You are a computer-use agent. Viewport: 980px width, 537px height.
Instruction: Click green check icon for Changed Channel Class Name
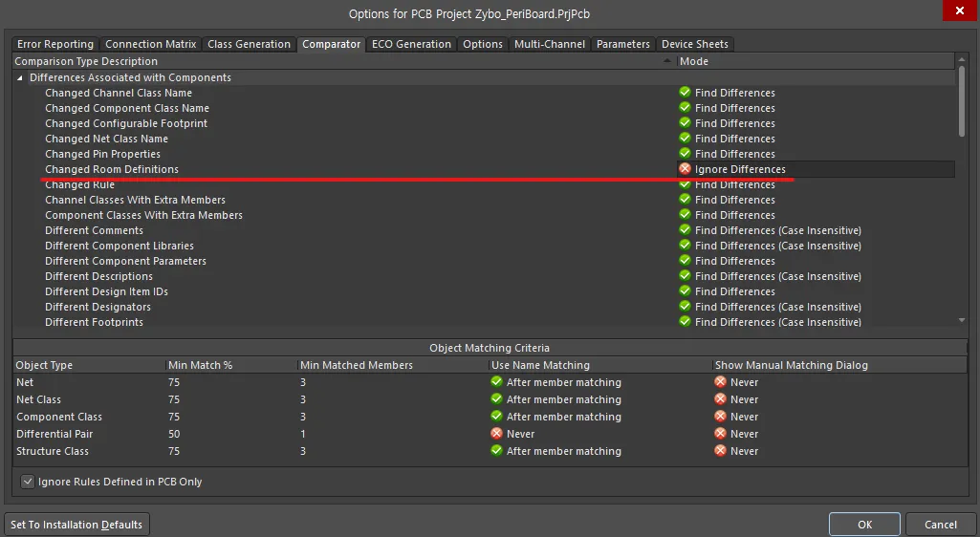click(x=685, y=92)
